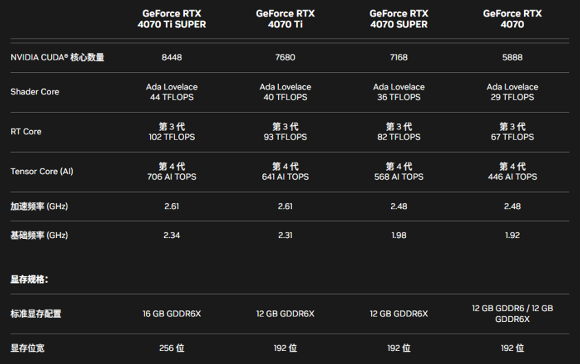Select the Shader Core row label
This screenshot has height=364, width=588.
coord(35,92)
